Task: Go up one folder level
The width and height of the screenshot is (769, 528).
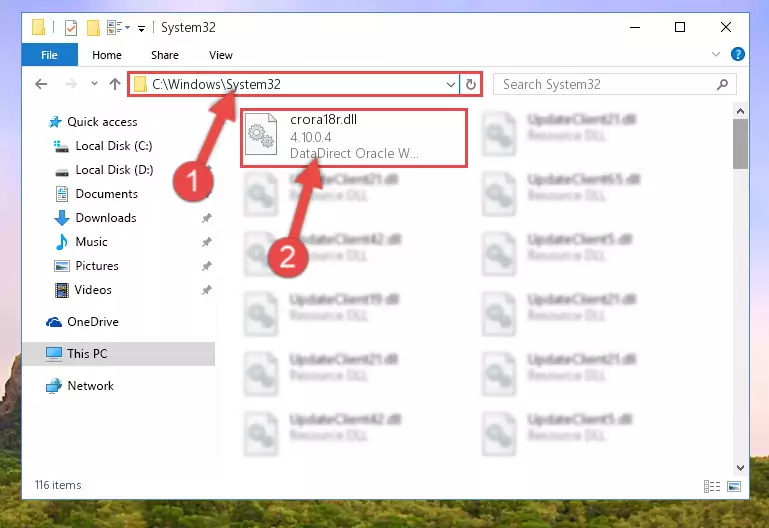Action: (x=115, y=84)
